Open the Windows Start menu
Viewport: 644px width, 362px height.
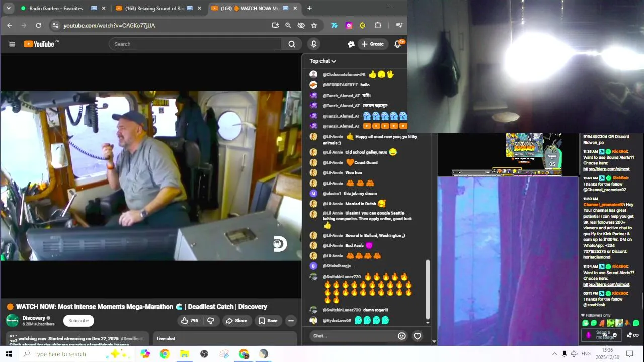click(9, 354)
